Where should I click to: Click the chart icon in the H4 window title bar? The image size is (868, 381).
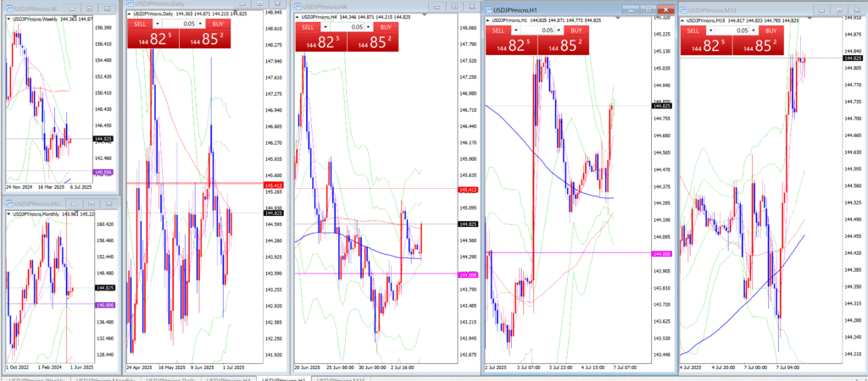(x=298, y=7)
